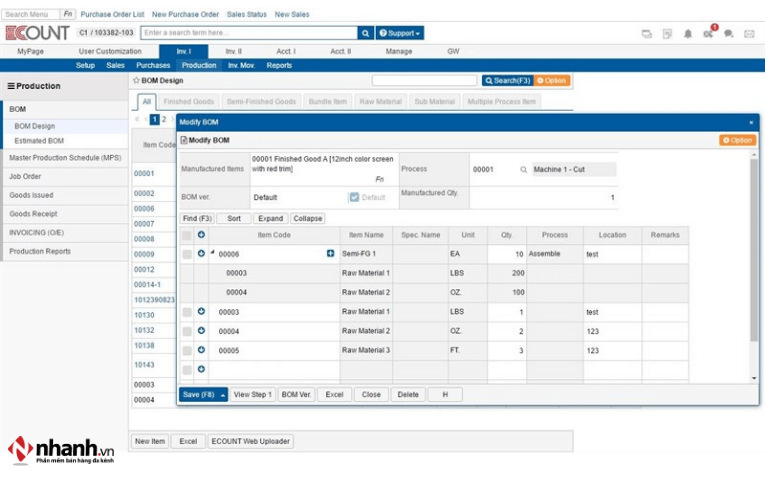765x478 pixels.
Task: Collapse the 00006 tree row triangle
Action: coord(212,253)
